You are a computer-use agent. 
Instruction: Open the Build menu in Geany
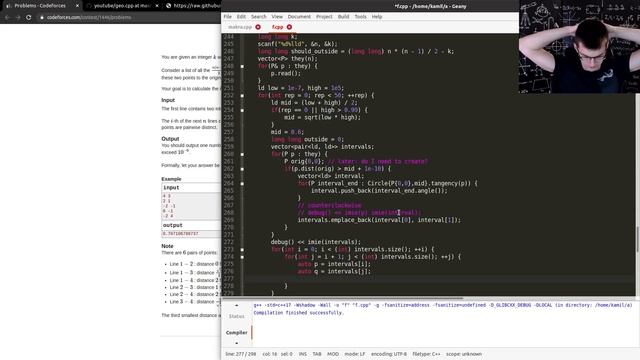point(343,17)
